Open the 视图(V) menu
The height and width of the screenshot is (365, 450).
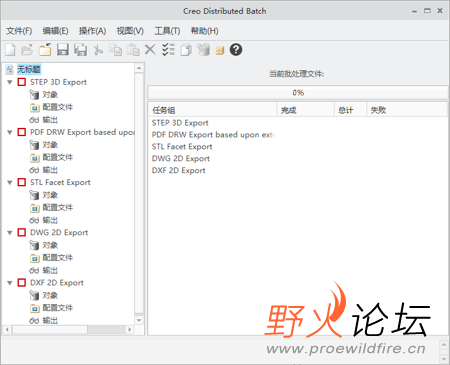coord(130,31)
